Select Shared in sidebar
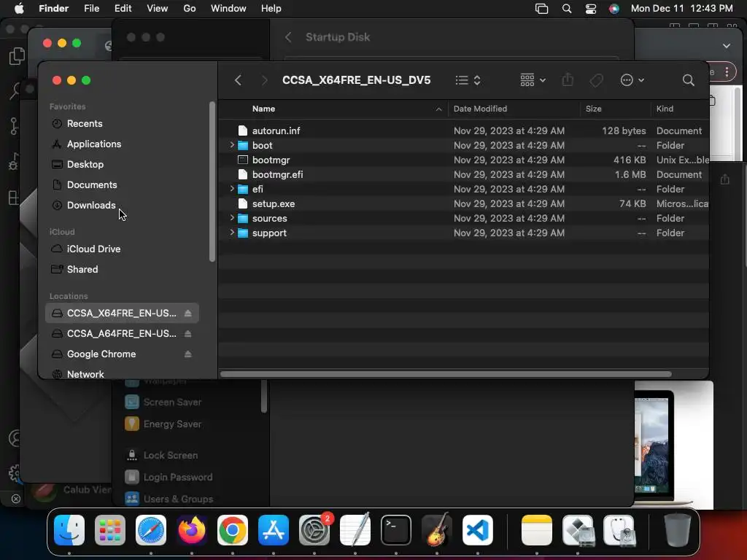 (x=82, y=269)
